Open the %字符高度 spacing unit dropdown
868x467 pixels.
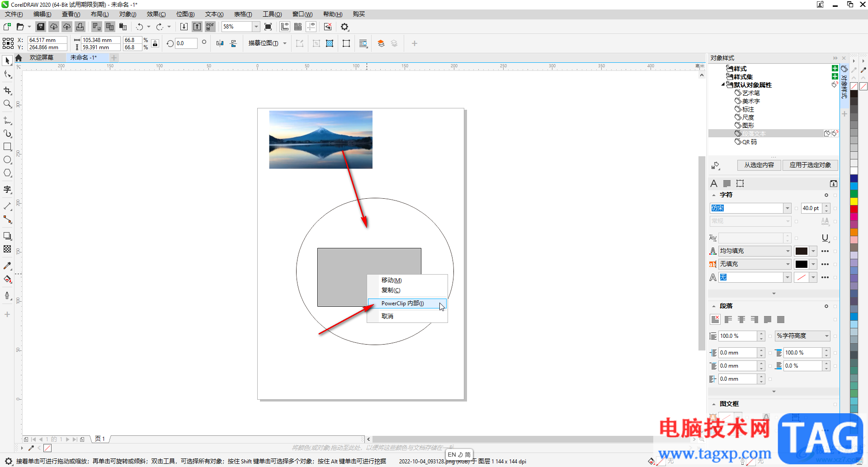[x=826, y=336]
